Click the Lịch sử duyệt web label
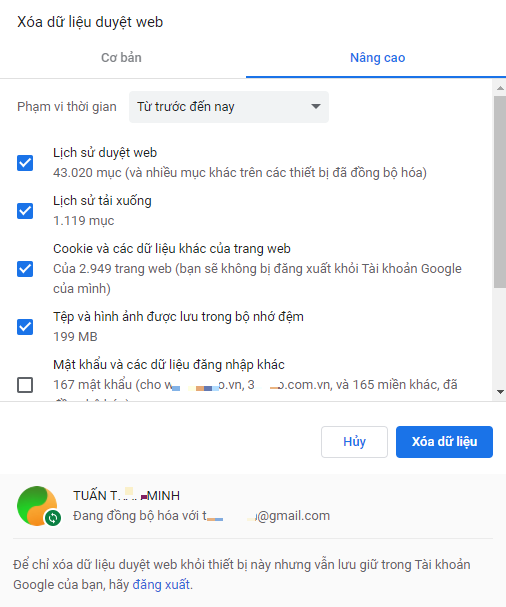506x607 pixels. coord(105,153)
